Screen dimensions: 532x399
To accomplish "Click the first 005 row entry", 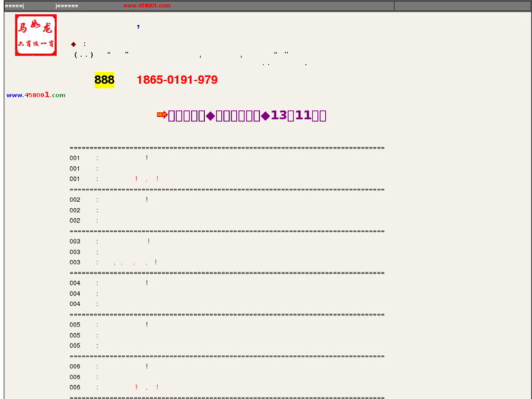I will pos(109,324).
